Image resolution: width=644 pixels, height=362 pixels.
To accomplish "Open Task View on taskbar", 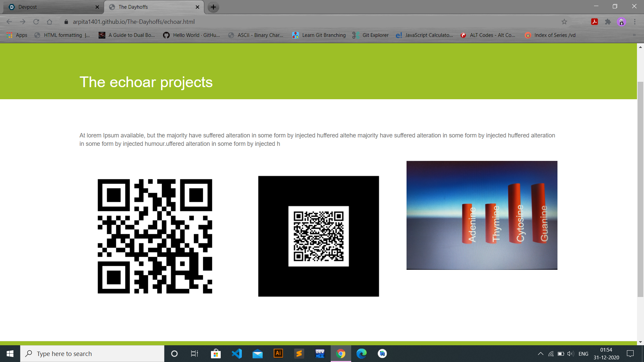I will 195,354.
